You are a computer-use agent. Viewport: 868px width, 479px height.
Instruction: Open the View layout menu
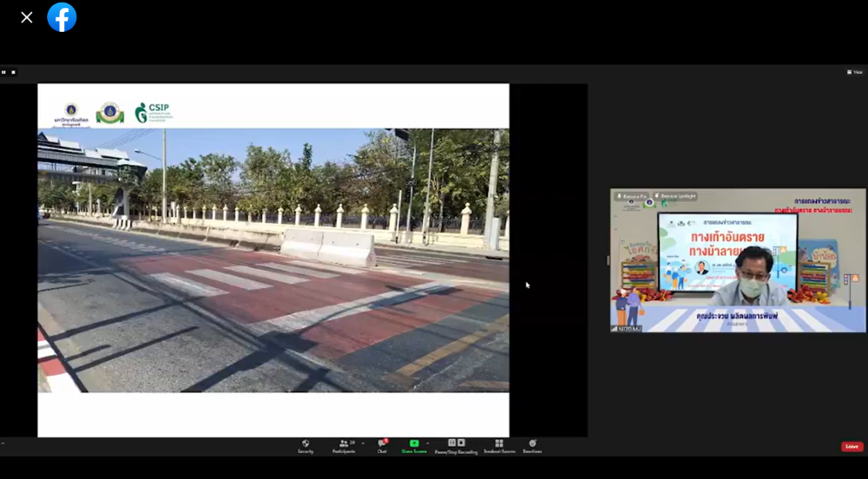coord(854,72)
